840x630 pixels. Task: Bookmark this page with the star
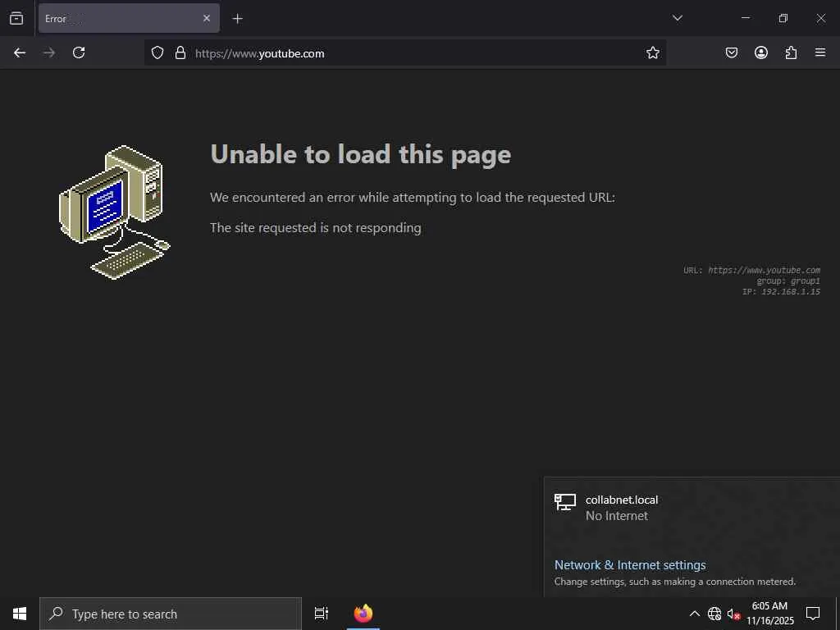pyautogui.click(x=652, y=52)
